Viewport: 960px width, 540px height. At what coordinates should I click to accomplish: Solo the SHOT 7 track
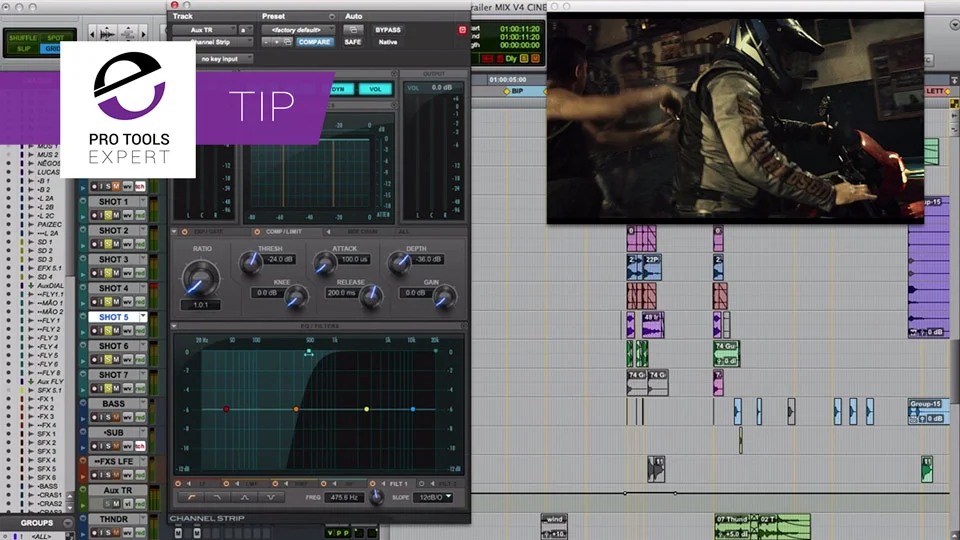[108, 388]
